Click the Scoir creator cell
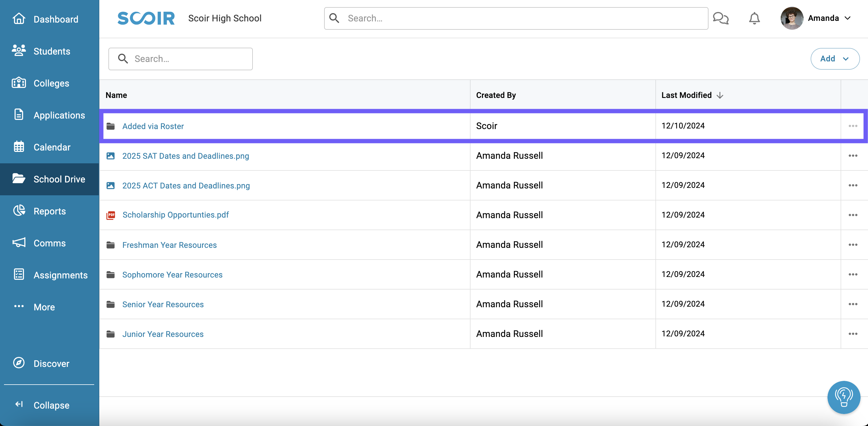The image size is (868, 426). coord(487,126)
